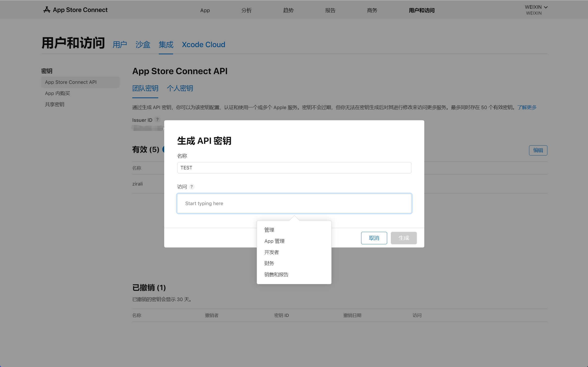The height and width of the screenshot is (367, 588).
Task: Click the 生成 button in dialog
Action: (404, 238)
